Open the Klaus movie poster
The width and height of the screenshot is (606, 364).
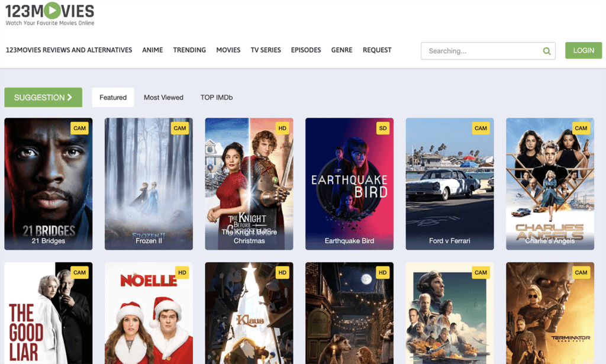tap(249, 313)
